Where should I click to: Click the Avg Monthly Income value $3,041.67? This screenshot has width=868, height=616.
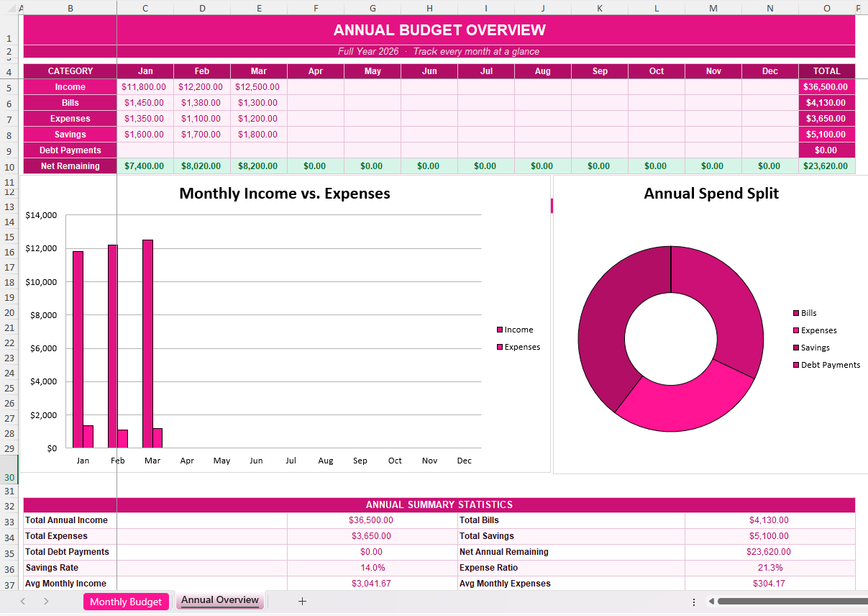(373, 584)
